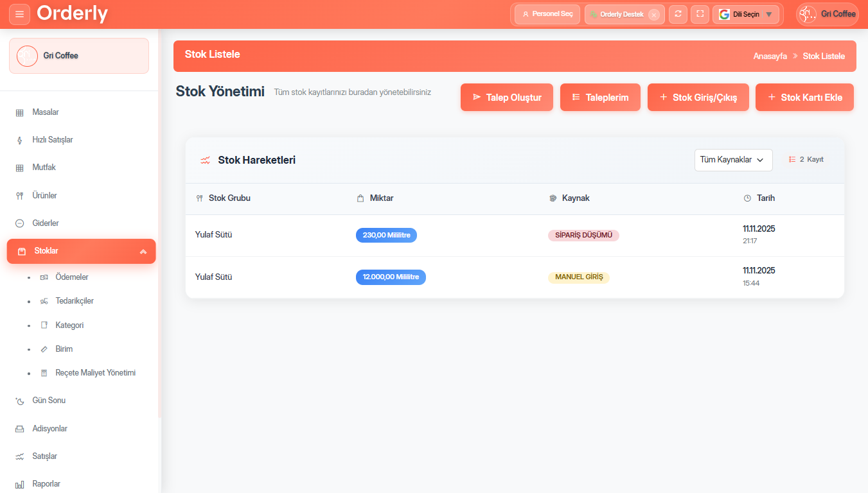Click the Gün Sonu moon icon
Image resolution: width=868 pixels, height=493 pixels.
point(19,401)
